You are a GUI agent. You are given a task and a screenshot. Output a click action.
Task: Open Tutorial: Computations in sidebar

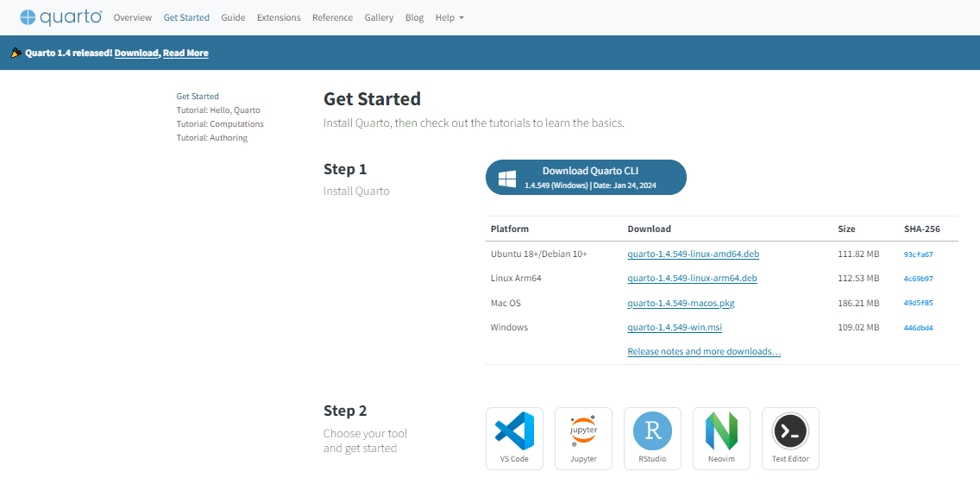[x=220, y=124]
